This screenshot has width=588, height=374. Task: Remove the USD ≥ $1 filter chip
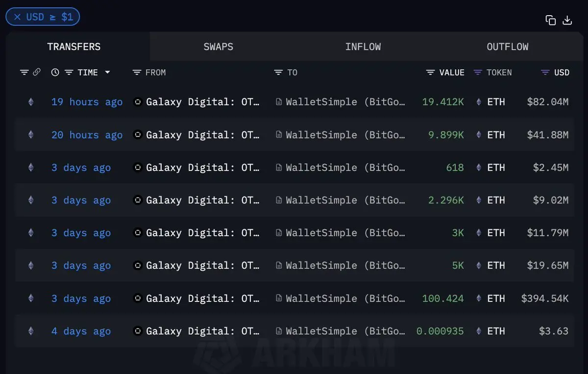click(x=17, y=17)
